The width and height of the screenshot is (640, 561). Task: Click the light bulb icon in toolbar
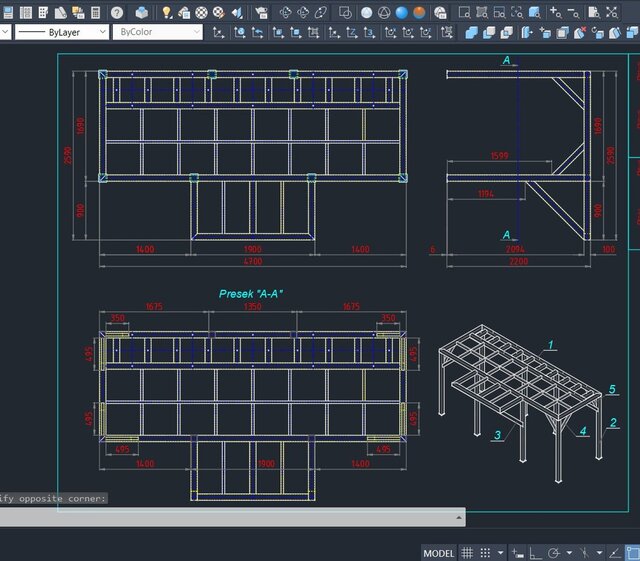tap(167, 13)
